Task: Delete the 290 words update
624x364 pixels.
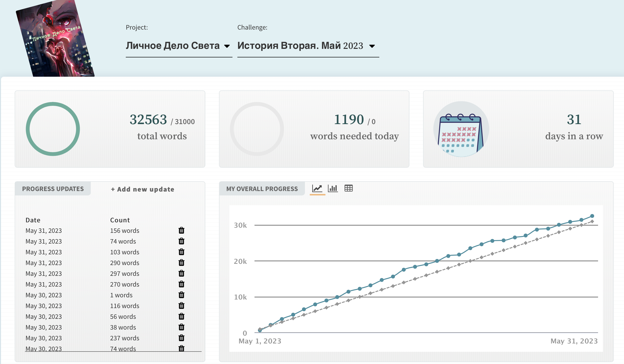Action: point(182,263)
